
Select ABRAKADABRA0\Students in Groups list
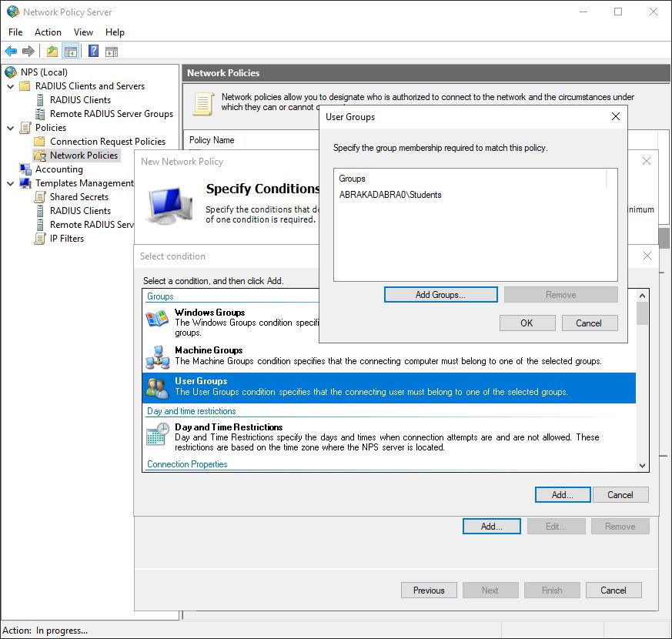[390, 195]
